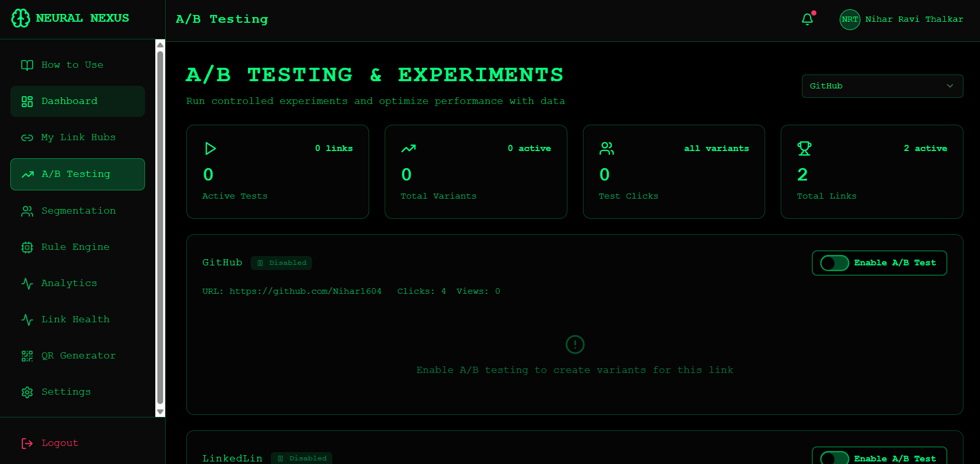Screen dimensions: 980x464
Task: Open Rule Engine section
Action: 78,247
